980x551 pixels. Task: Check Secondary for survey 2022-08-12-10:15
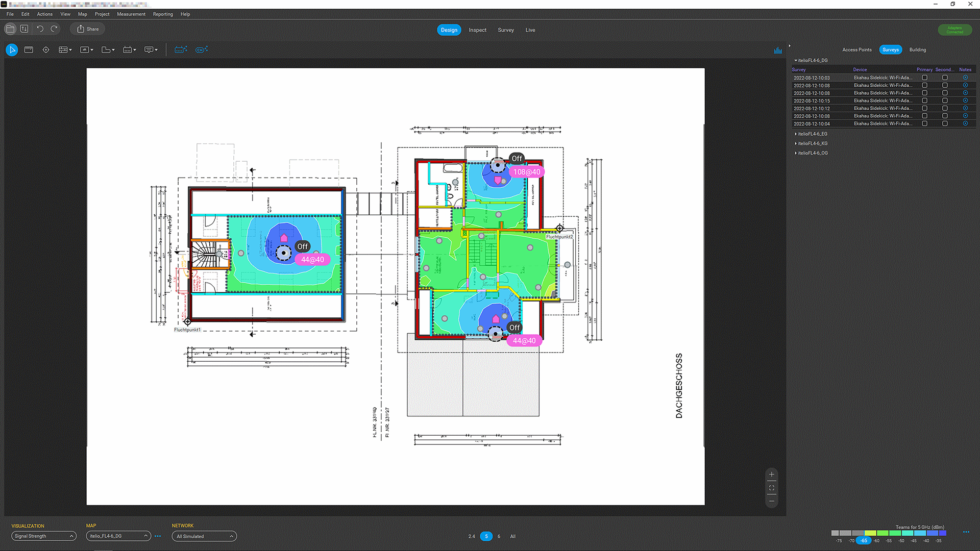click(945, 101)
